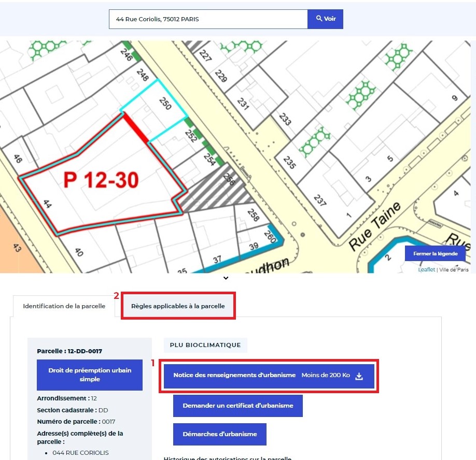Viewport: 476px width, 460px height.
Task: Select parcel number 237 on the map
Action: click(x=320, y=199)
